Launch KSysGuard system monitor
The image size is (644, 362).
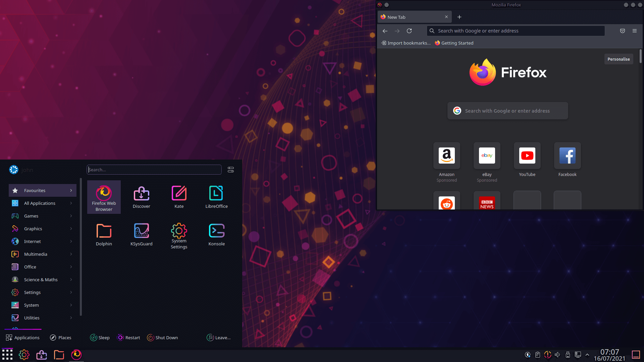[x=142, y=235]
